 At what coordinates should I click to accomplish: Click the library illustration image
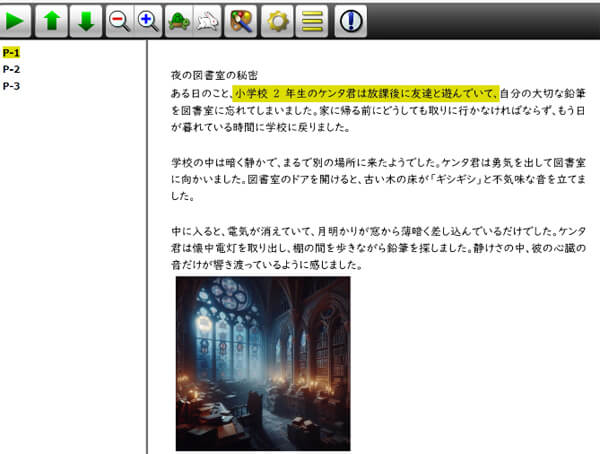262,363
